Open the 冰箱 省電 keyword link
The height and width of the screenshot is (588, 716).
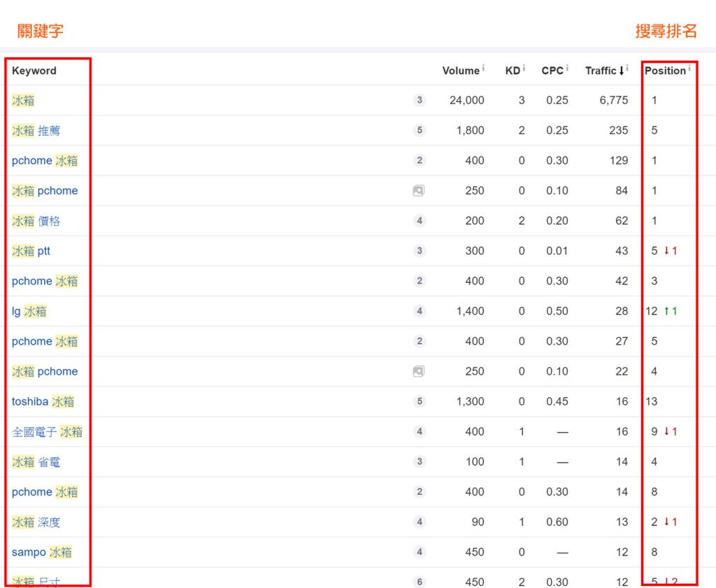[x=36, y=462]
